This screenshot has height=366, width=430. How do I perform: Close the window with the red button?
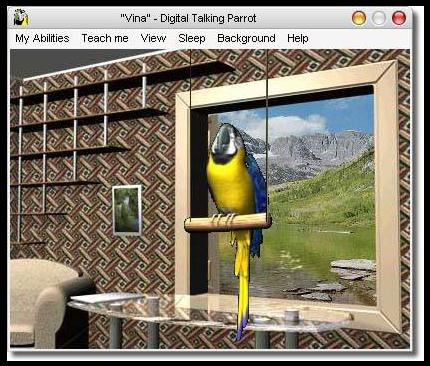point(399,18)
